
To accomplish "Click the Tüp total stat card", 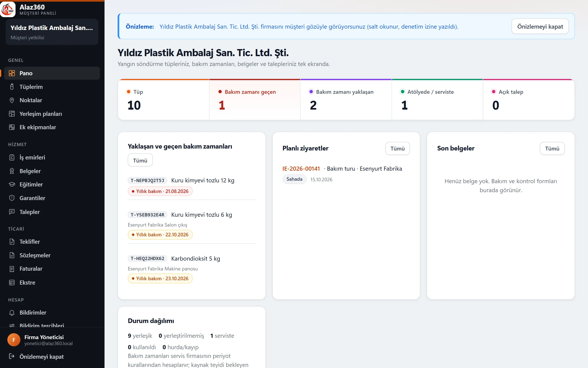I will click(x=164, y=100).
